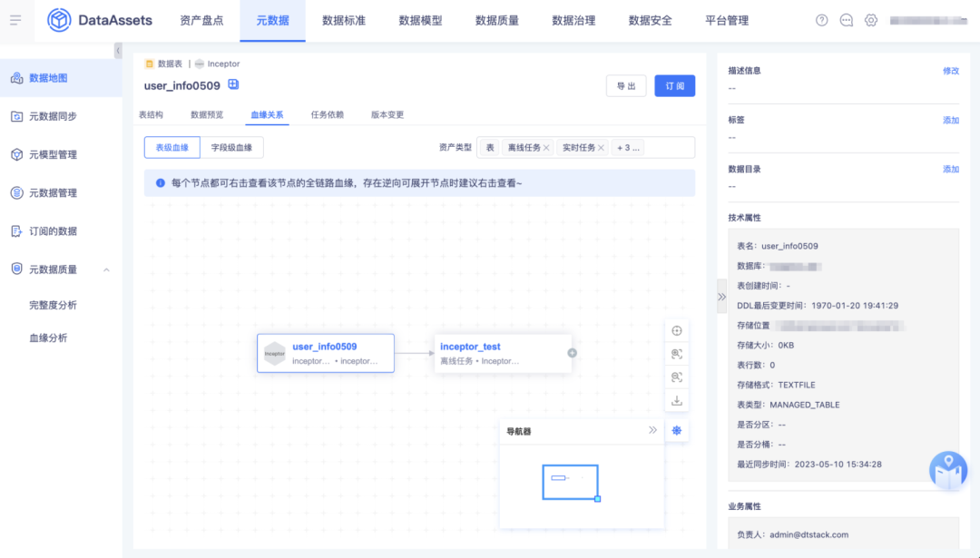
Task: Select the 表级血缘 toggle
Action: pos(171,147)
